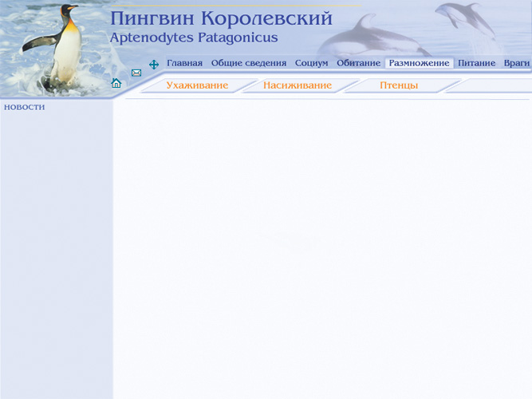Open the Питание section
The image size is (532, 399).
477,63
